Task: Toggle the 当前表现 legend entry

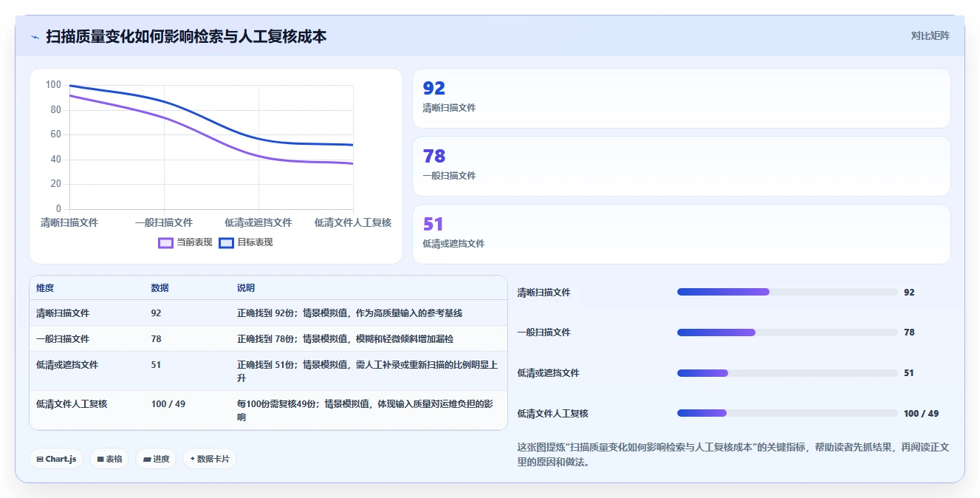Action: [185, 242]
